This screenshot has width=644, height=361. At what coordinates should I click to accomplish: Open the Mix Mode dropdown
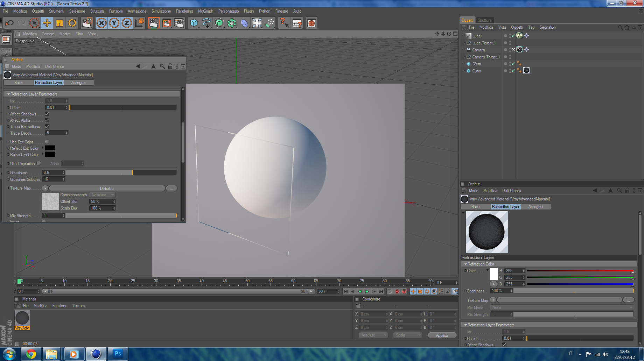click(562, 308)
